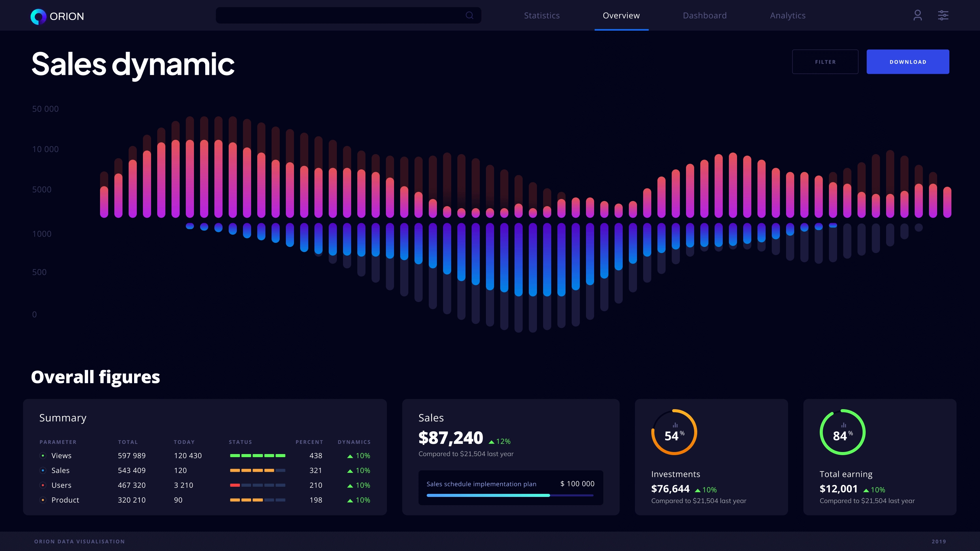Select the Views row green dot

43,455
